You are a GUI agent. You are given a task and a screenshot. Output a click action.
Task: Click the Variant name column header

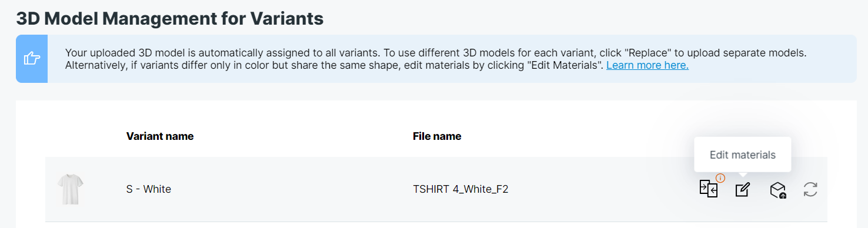pyautogui.click(x=160, y=136)
